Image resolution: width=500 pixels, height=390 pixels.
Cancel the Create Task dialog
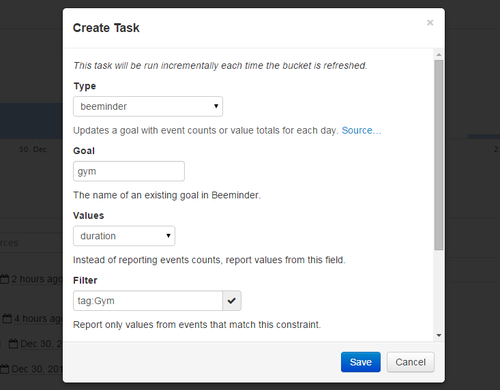pos(410,362)
